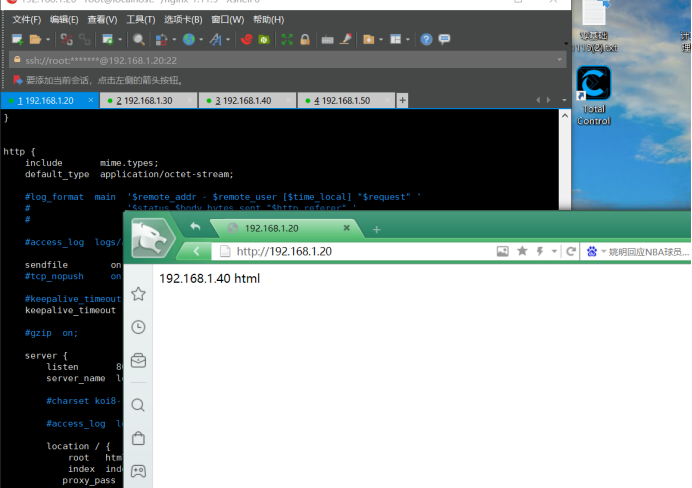Click the plus button to add Xshell tab
692x488 pixels.
pyautogui.click(x=402, y=101)
